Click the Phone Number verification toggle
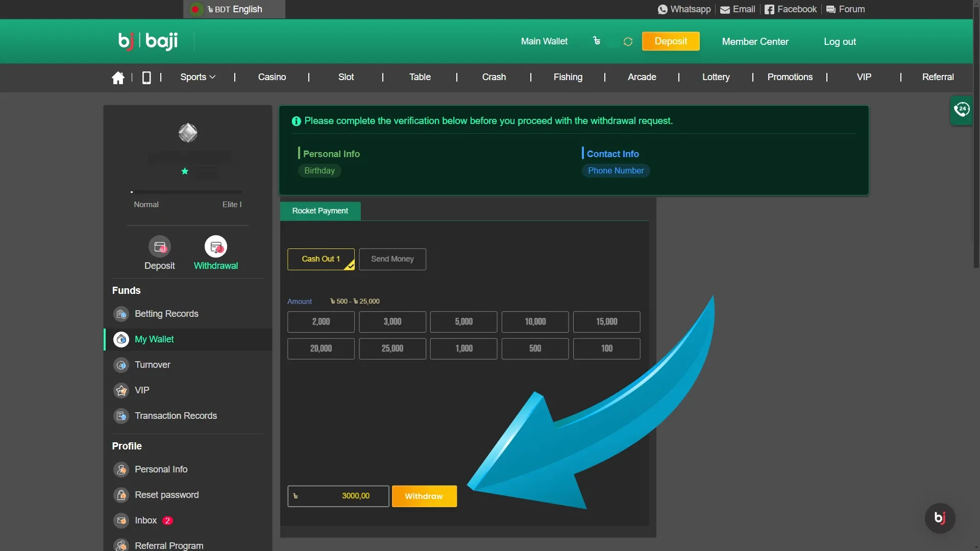Viewport: 980px width, 551px height. tap(615, 170)
